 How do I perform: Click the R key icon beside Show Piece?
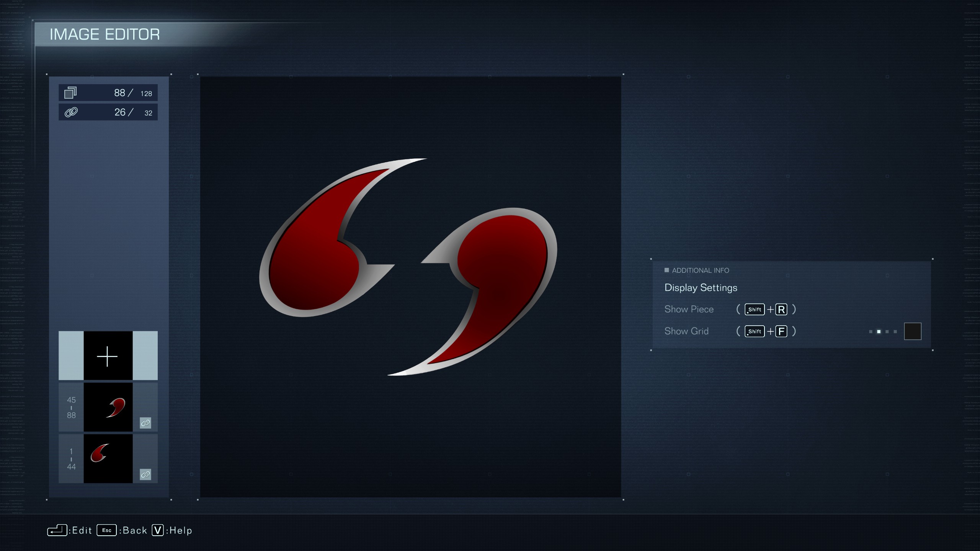781,309
